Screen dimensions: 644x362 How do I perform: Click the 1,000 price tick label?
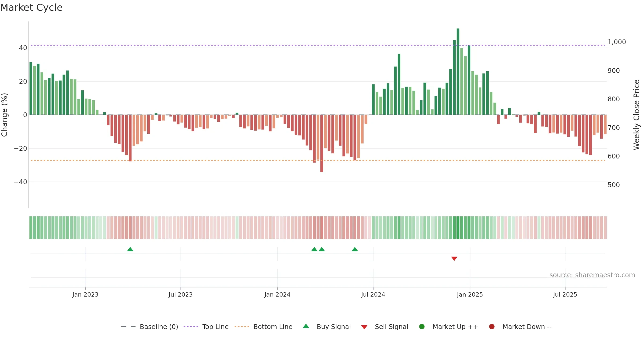[x=617, y=42]
